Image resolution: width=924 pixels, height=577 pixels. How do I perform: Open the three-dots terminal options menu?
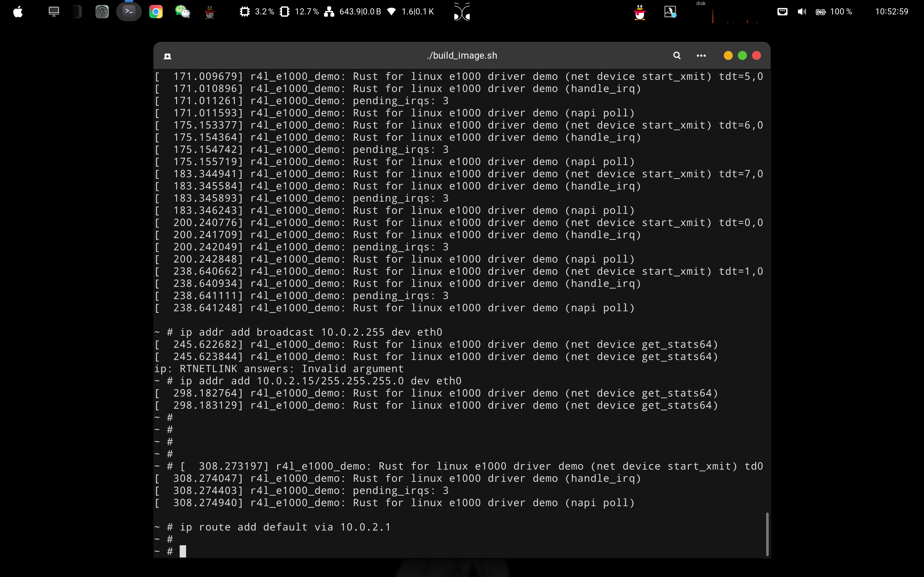[701, 56]
